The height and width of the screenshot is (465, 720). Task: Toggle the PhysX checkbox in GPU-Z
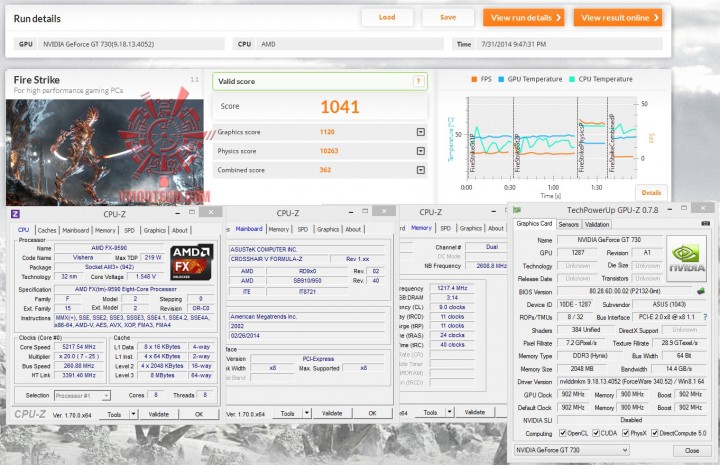pyautogui.click(x=625, y=433)
